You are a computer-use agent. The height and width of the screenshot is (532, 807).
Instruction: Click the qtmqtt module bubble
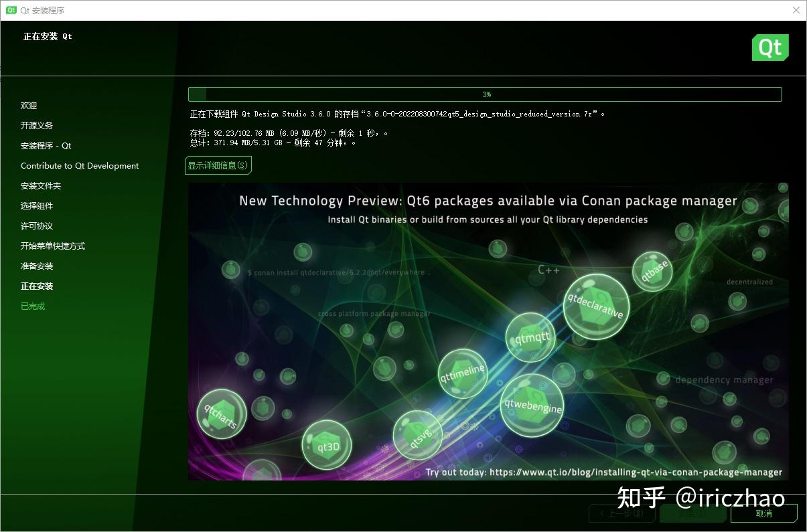530,338
